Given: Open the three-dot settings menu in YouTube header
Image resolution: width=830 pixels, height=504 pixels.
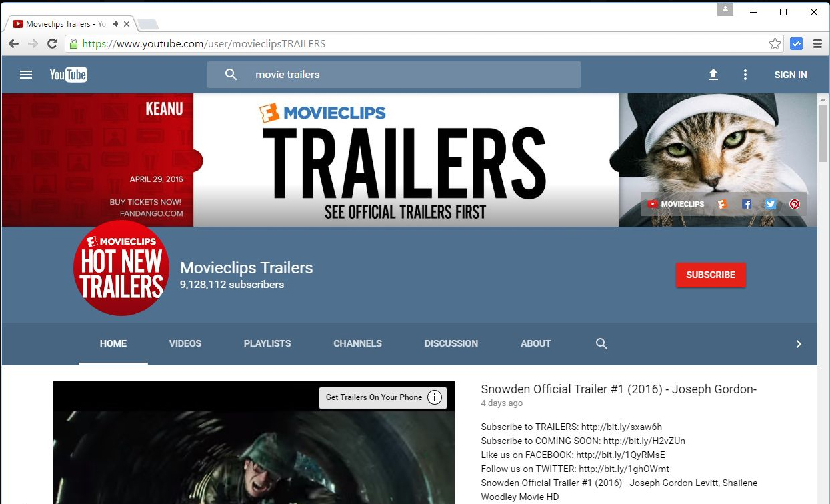Looking at the screenshot, I should tap(745, 75).
